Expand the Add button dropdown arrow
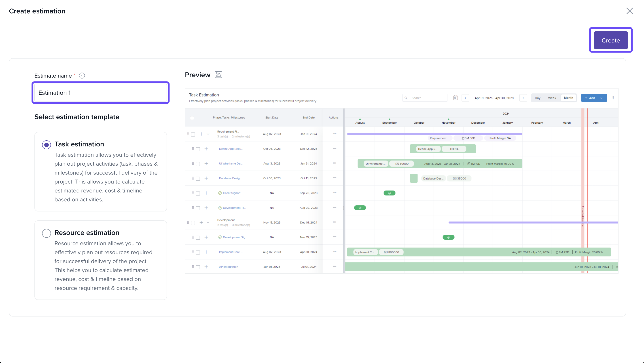 pyautogui.click(x=601, y=98)
